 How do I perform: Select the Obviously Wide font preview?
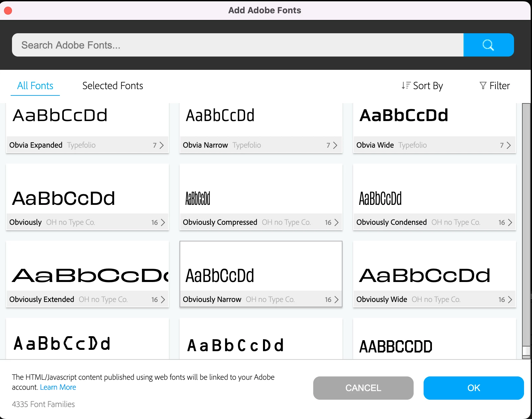pyautogui.click(x=435, y=266)
